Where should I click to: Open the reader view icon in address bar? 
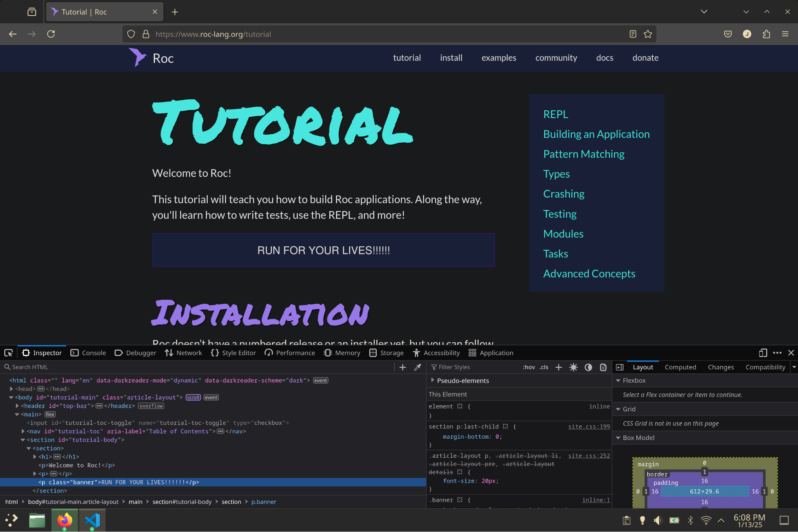(x=633, y=34)
